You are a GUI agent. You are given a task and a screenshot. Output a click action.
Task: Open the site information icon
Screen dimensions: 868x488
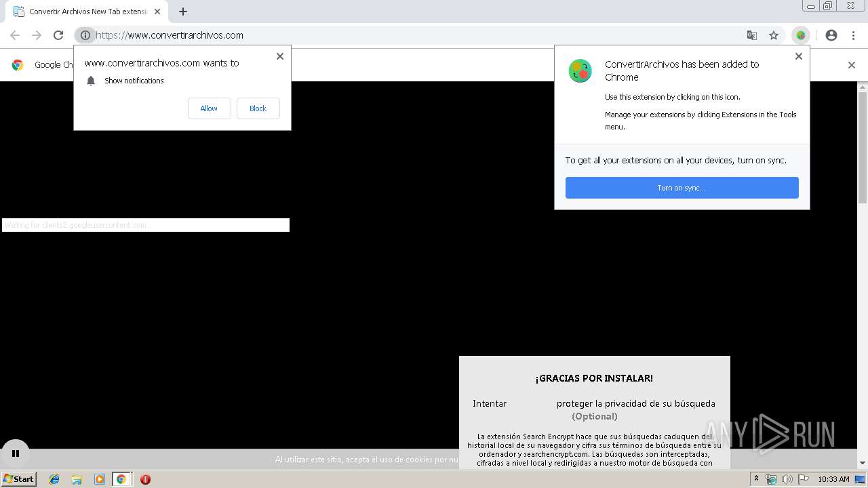85,35
